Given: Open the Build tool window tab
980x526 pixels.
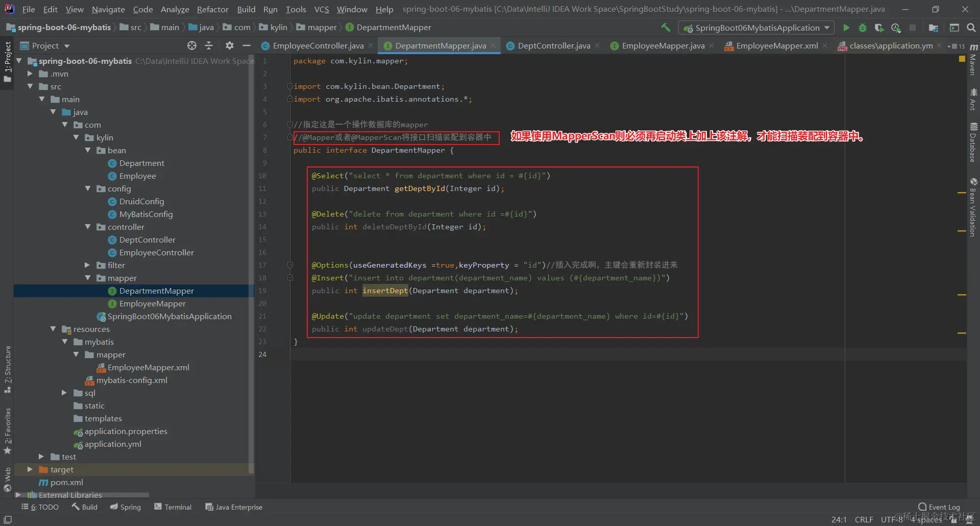Looking at the screenshot, I should click(85, 507).
